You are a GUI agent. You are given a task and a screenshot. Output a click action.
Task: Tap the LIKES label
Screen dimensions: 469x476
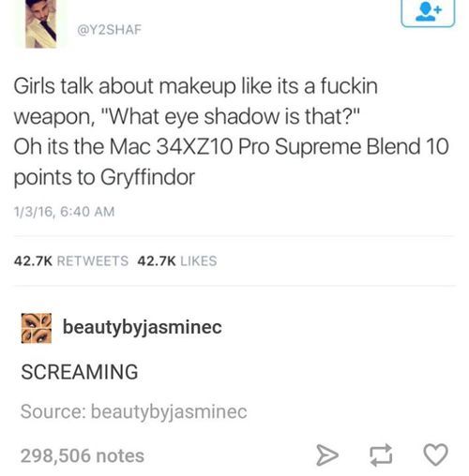[199, 260]
